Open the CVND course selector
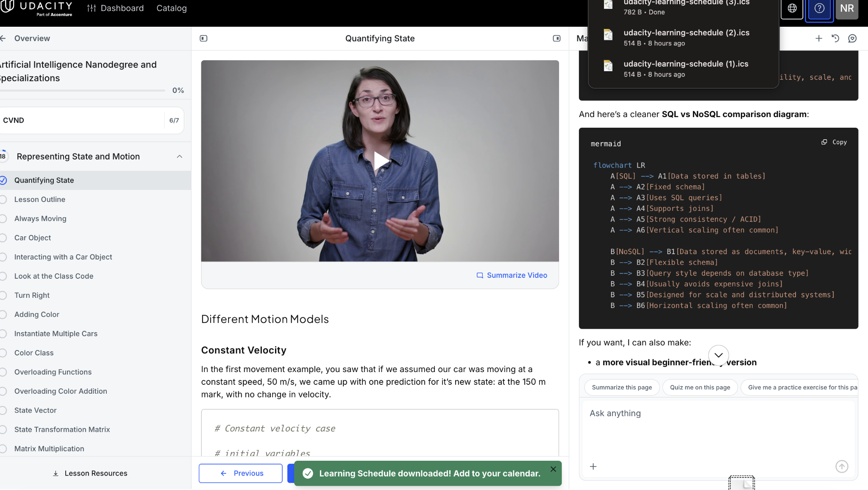The height and width of the screenshot is (490, 868). coord(92,120)
